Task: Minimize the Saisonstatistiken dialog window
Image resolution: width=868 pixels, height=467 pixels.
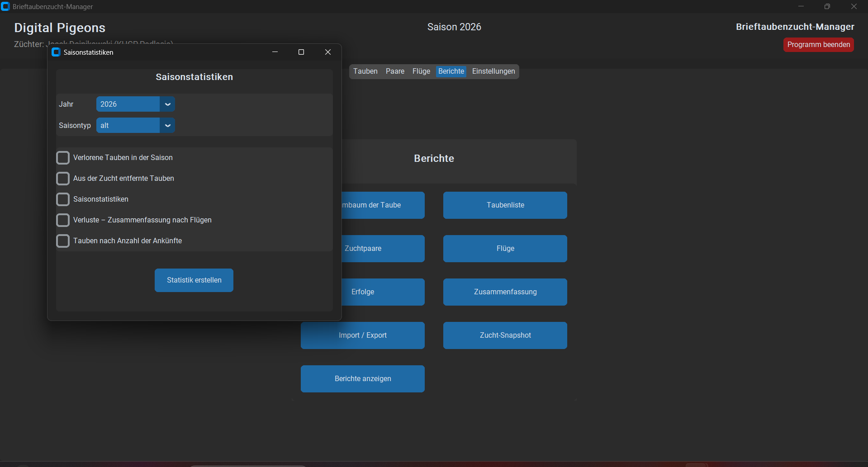Action: [x=275, y=52]
